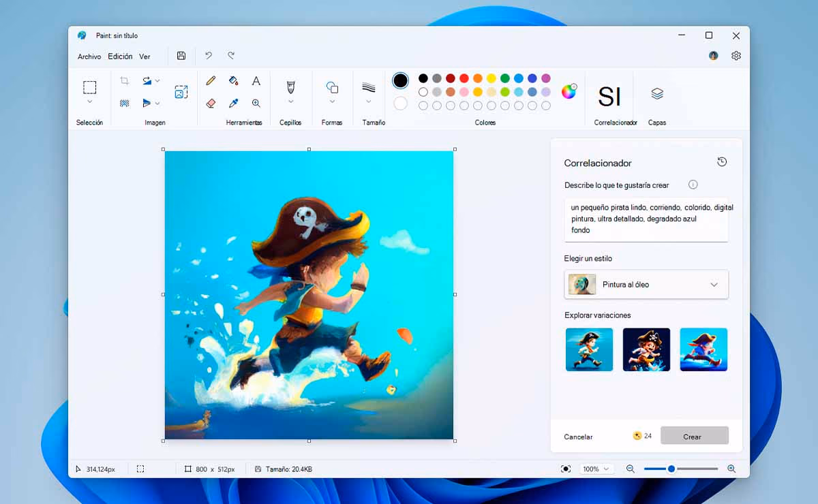Click the Undo arrow
Screen dimensions: 818x504
pos(209,56)
